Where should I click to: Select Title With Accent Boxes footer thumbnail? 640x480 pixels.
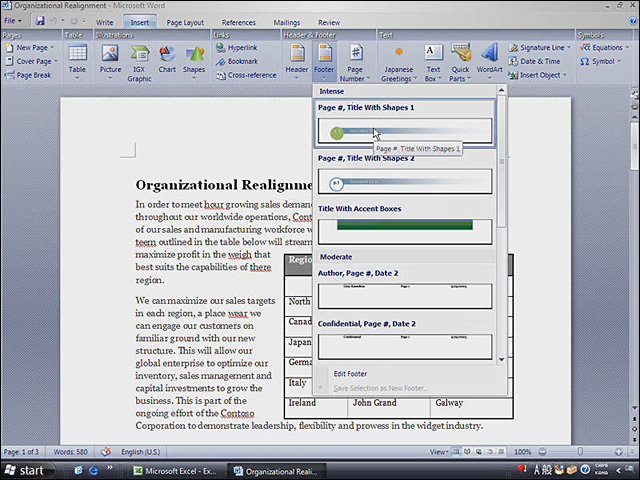pos(405,231)
